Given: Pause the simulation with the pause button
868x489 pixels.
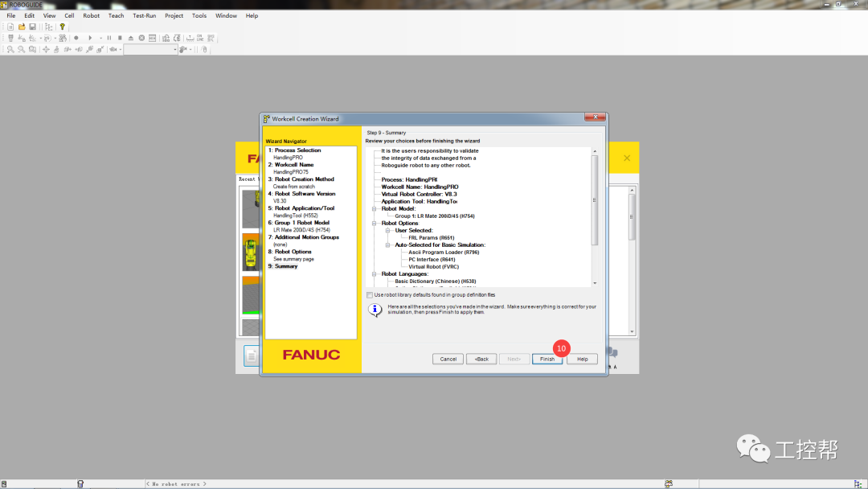Looking at the screenshot, I should [109, 39].
